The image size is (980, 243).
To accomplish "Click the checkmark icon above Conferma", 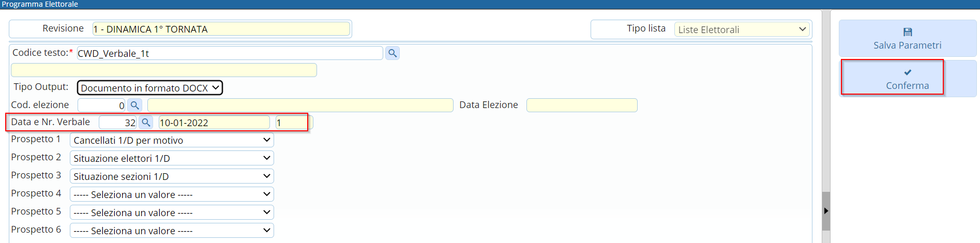I will point(908,72).
